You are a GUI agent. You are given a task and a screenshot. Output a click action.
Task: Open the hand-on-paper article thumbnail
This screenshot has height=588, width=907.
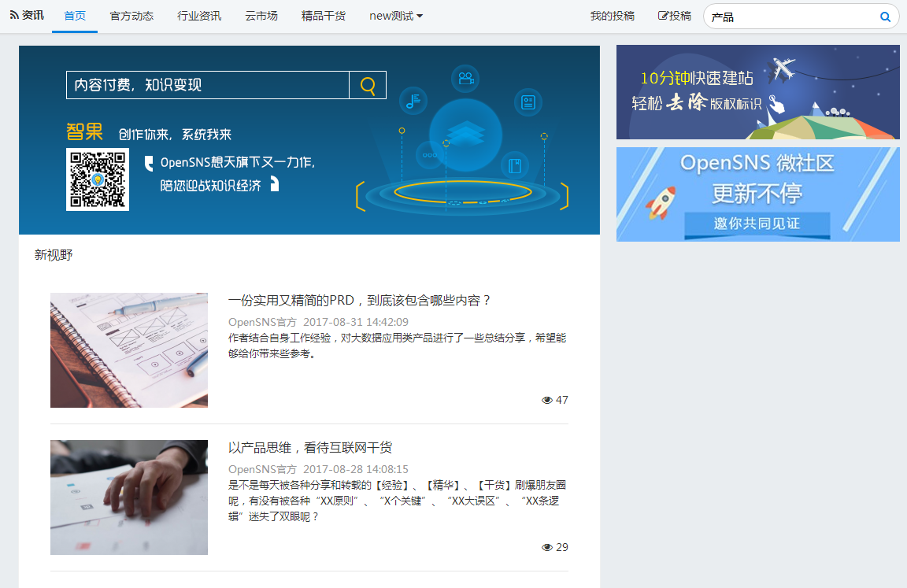click(x=129, y=497)
